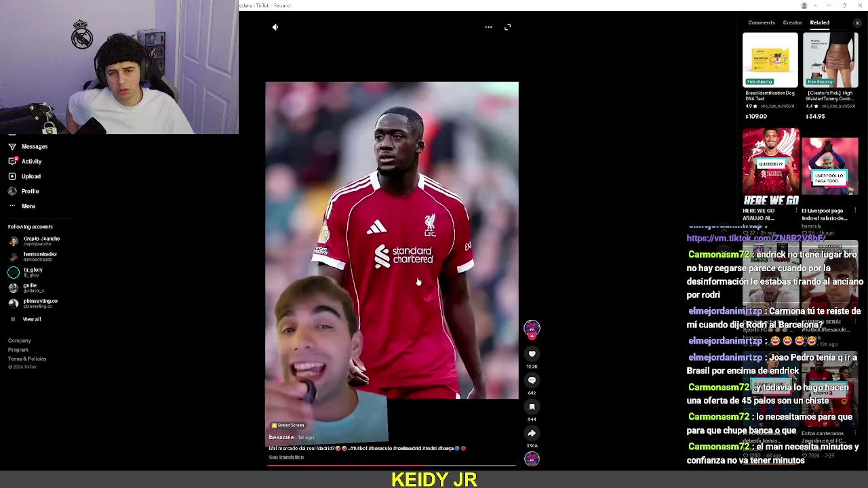The height and width of the screenshot is (488, 868).
Task: Play the HERE WE GO ARAUJO video
Action: (x=770, y=167)
